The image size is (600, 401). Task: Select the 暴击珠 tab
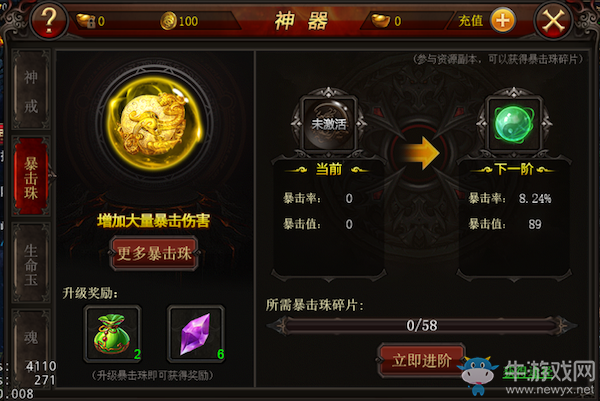point(31,177)
